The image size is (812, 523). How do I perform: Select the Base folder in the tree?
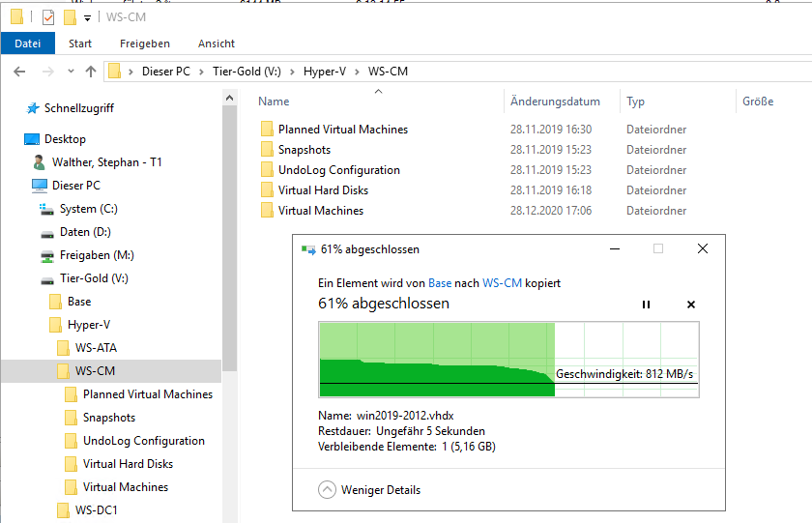click(78, 302)
